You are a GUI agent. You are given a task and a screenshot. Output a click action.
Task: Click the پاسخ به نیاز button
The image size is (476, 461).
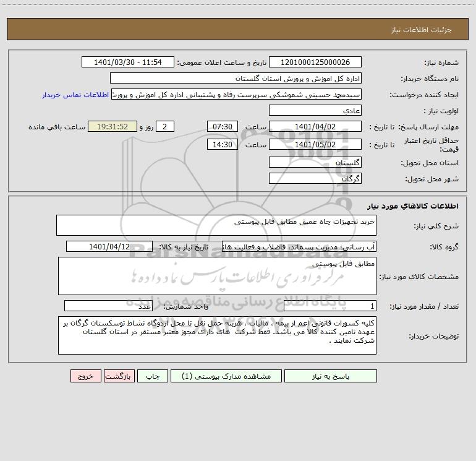(x=330, y=376)
